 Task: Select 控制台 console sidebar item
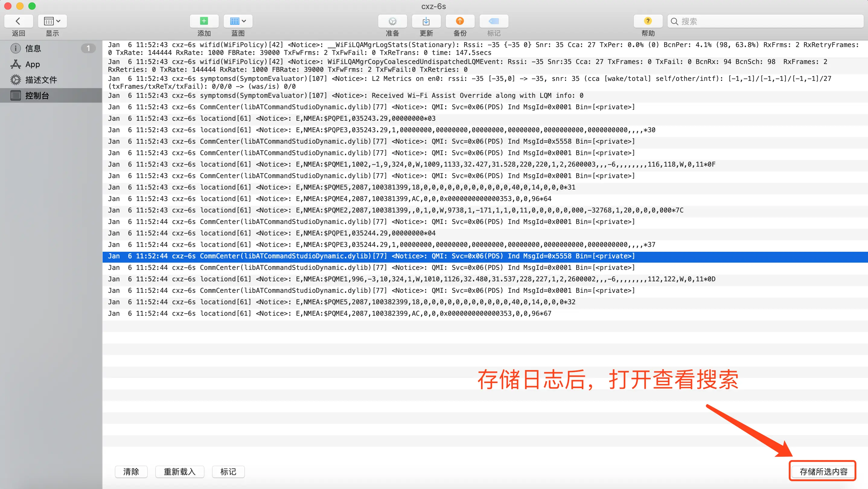pyautogui.click(x=37, y=96)
